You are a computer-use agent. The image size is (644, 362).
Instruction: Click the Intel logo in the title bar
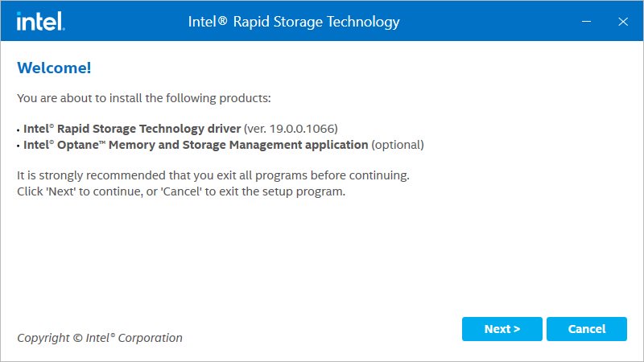point(39,21)
